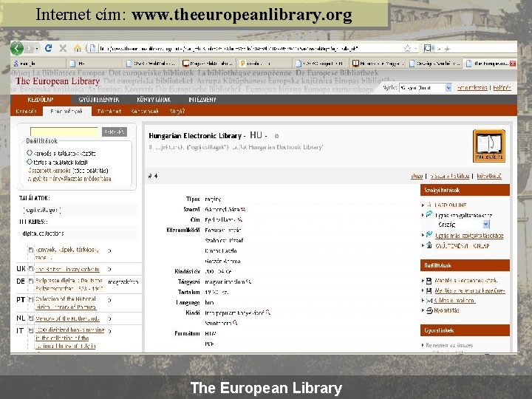Tick the DE collection checkbox
This screenshot has height=399, width=532.
31,281
